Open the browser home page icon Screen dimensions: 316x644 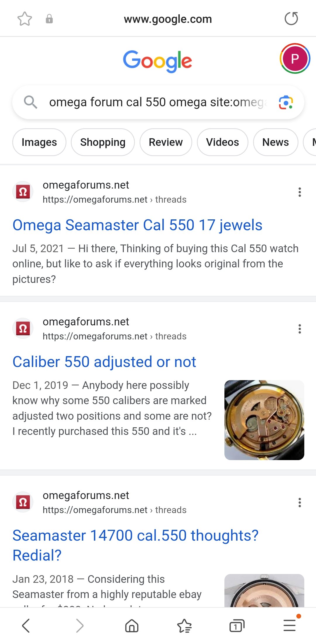coord(132,626)
